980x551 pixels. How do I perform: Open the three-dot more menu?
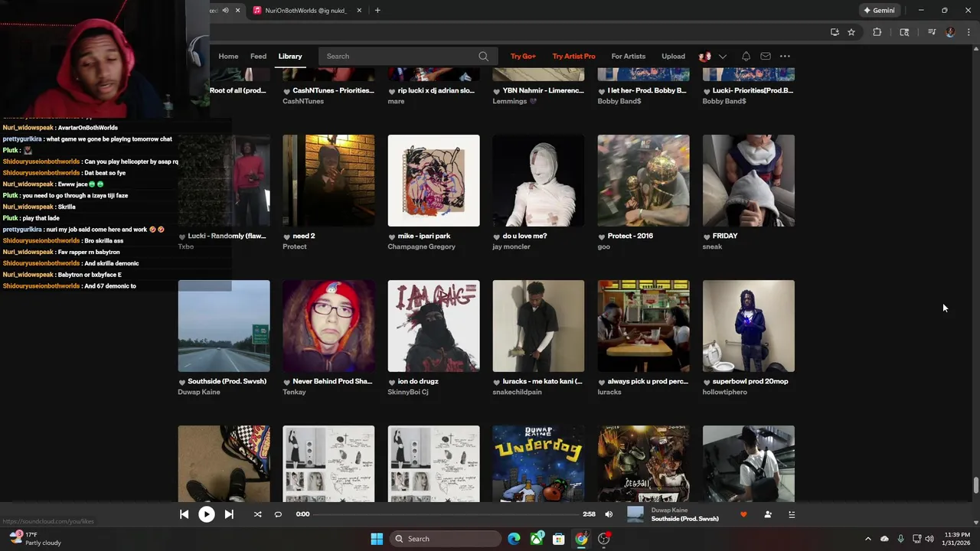pyautogui.click(x=785, y=56)
